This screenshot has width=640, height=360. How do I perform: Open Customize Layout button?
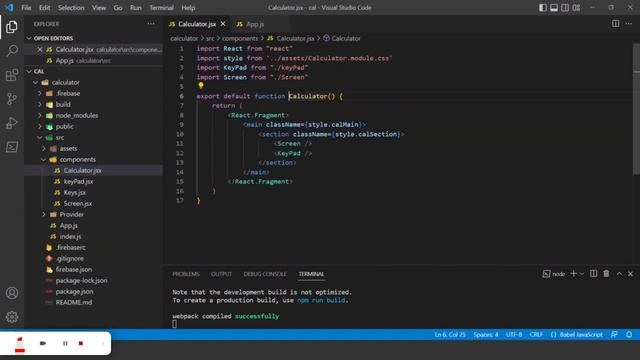point(576,7)
